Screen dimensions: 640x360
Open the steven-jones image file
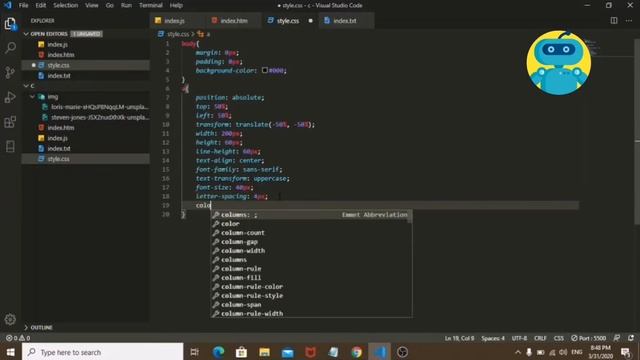point(86,117)
